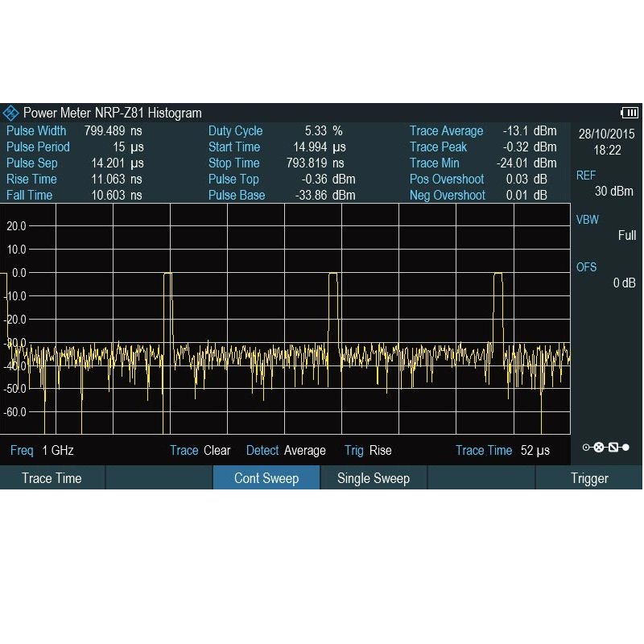Switch to Single Sweep mode
Image resolution: width=644 pixels, height=644 pixels.
373,478
